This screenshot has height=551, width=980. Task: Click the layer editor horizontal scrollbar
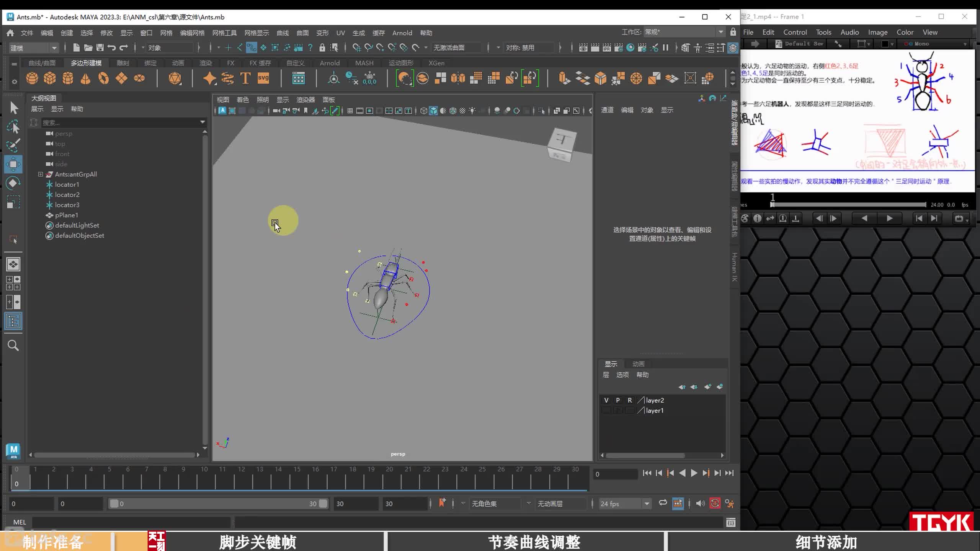tap(645, 455)
